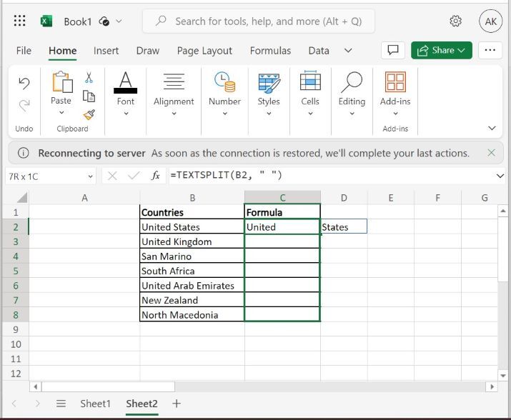Open the File tab
The width and height of the screenshot is (511, 420).
point(24,51)
